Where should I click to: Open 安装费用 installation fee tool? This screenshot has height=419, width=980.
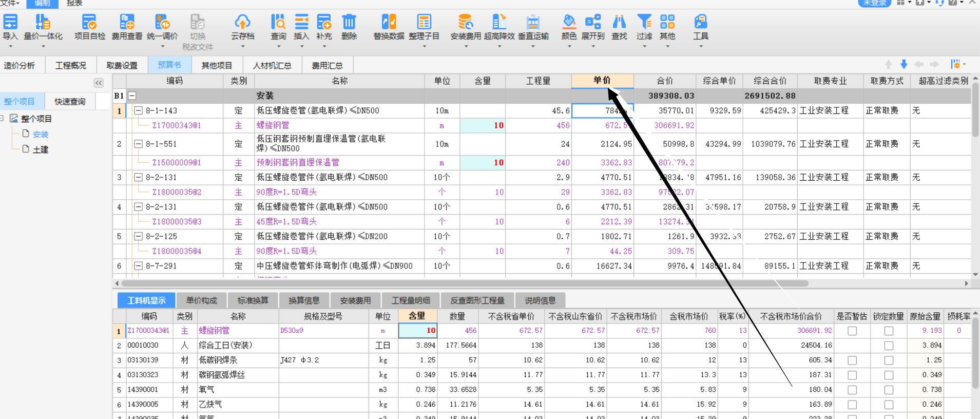466,23
